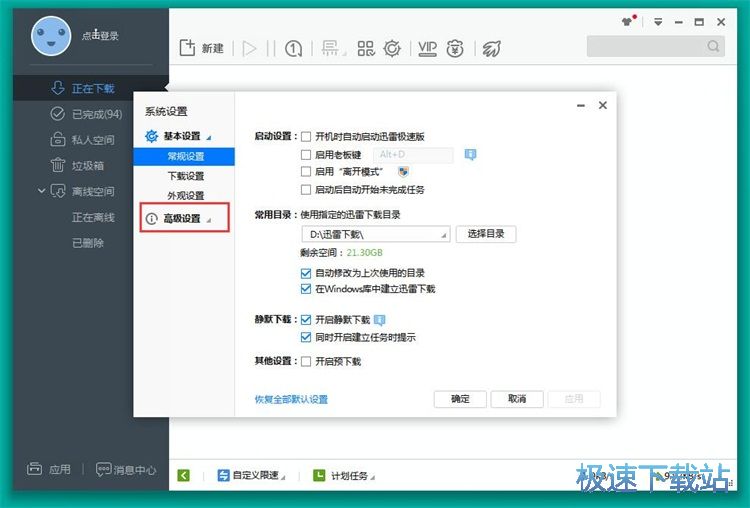Open the D:\迅雷下载\ directory dropdown
750x508 pixels.
pos(375,234)
